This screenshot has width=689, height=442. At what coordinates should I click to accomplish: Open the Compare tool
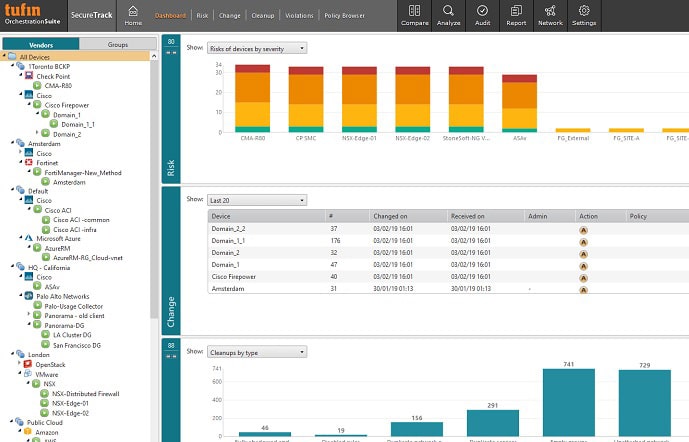(414, 15)
